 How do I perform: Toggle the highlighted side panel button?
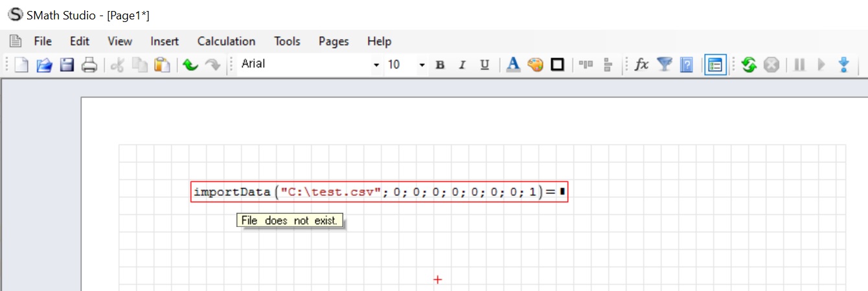(x=715, y=65)
